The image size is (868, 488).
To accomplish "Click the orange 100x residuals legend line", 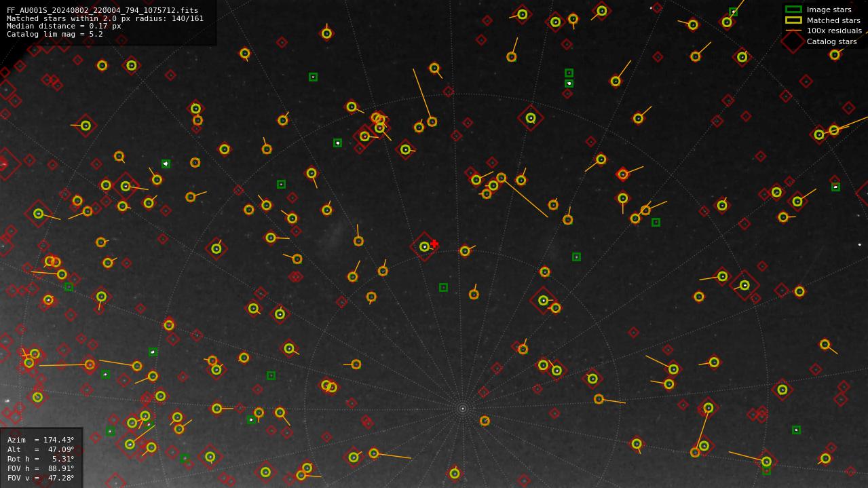I will coord(793,31).
